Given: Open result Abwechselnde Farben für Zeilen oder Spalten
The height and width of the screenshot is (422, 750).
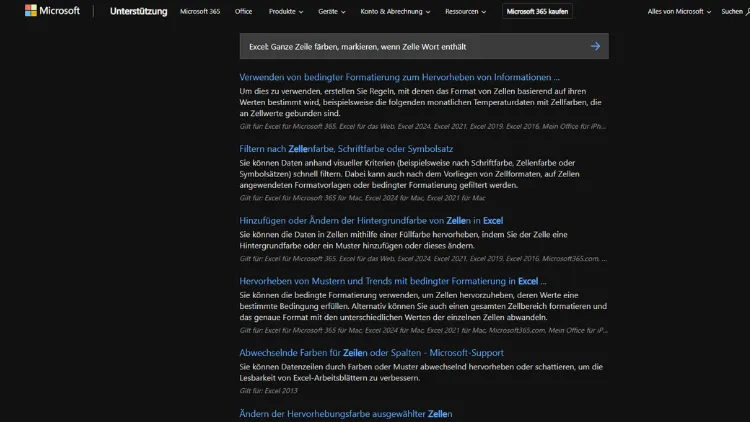Looking at the screenshot, I should point(371,353).
